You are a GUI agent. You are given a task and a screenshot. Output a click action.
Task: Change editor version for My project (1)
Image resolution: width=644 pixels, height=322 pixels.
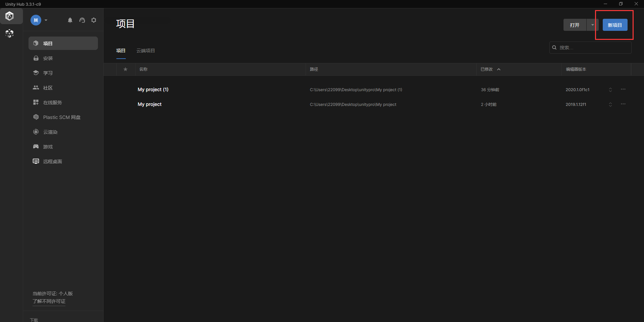(x=610, y=90)
